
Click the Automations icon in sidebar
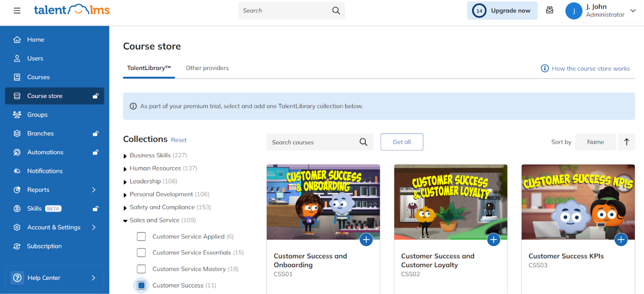17,152
